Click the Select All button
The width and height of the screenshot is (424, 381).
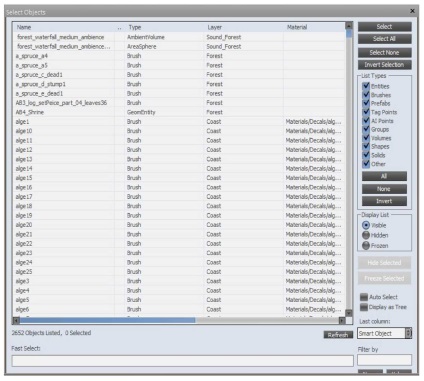click(384, 39)
